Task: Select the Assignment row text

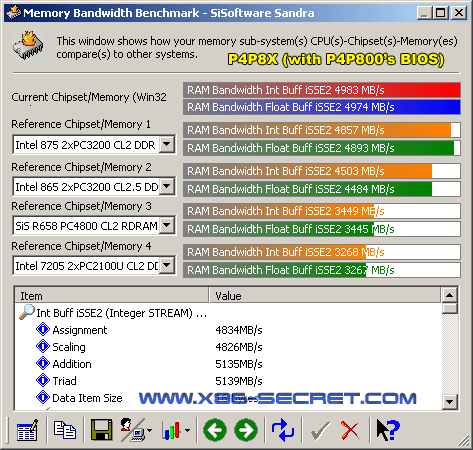Action: coord(80,330)
